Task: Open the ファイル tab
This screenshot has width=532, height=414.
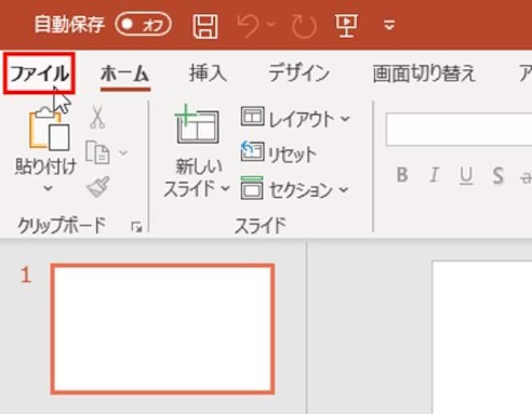Action: [x=39, y=73]
